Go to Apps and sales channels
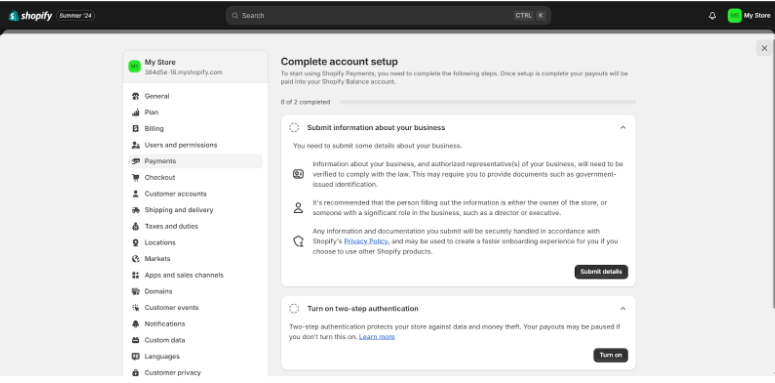Screen dimensions: 775x383 coord(196,275)
